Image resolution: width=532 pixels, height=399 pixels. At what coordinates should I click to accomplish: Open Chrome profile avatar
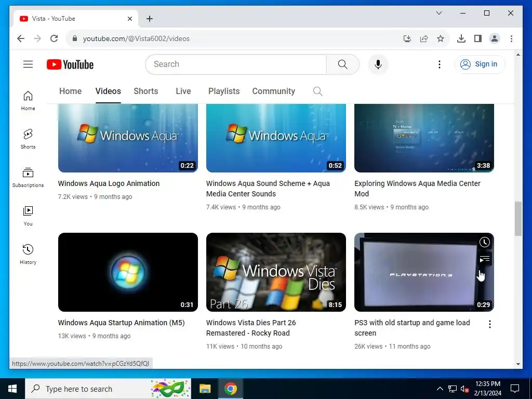point(495,38)
